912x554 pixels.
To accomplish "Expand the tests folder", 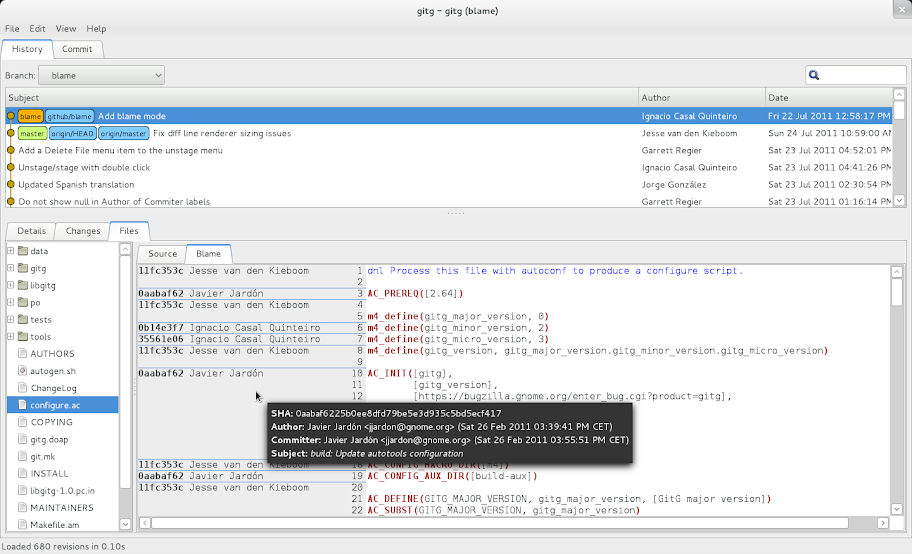I will click(x=10, y=319).
